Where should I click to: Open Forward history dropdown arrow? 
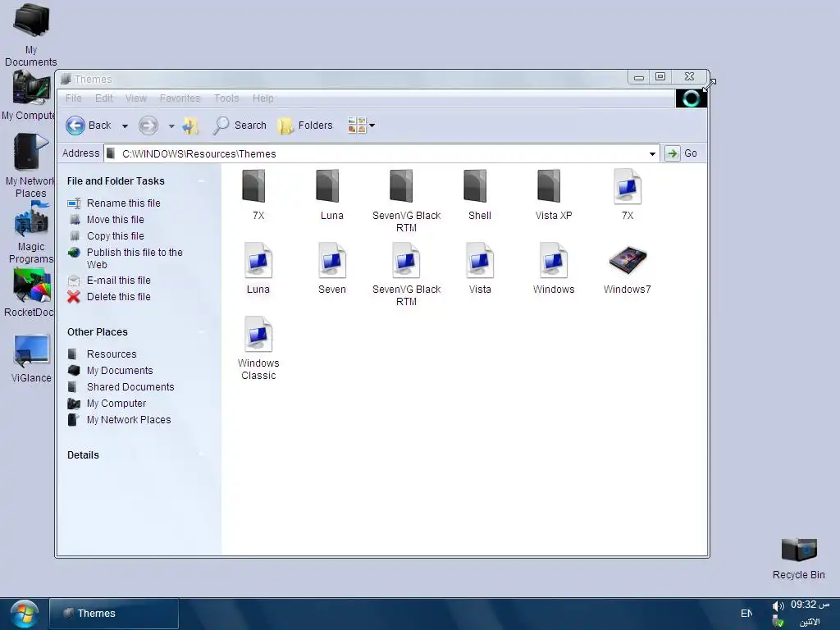(x=171, y=126)
